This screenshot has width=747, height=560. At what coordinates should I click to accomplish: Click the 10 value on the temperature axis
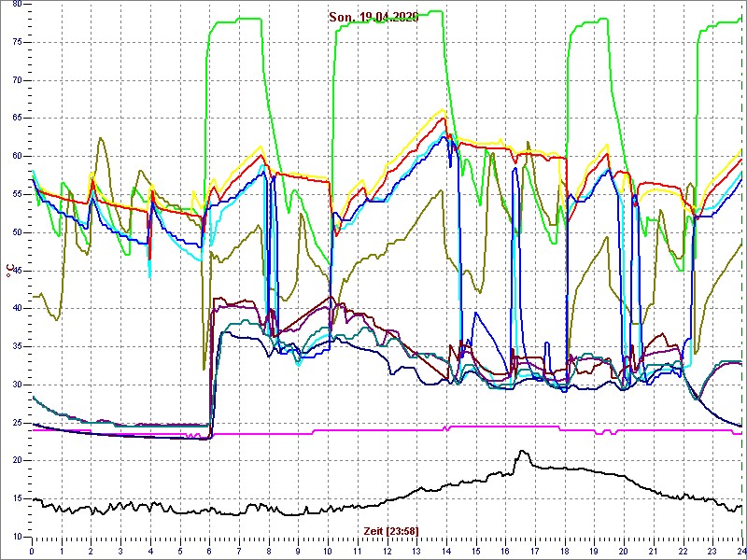[x=17, y=537]
